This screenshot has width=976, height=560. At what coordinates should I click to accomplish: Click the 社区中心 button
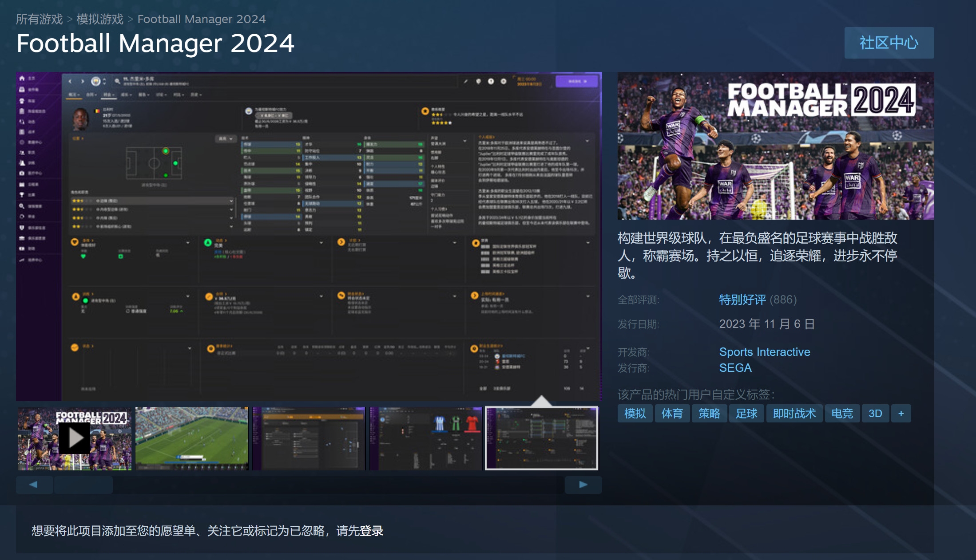point(888,43)
